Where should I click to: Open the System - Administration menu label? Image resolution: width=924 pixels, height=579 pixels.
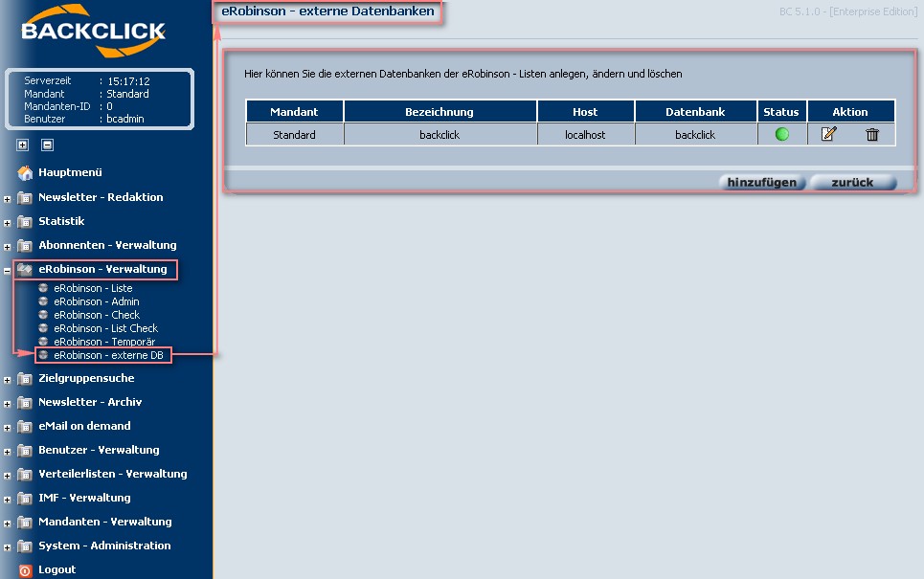pos(104,546)
